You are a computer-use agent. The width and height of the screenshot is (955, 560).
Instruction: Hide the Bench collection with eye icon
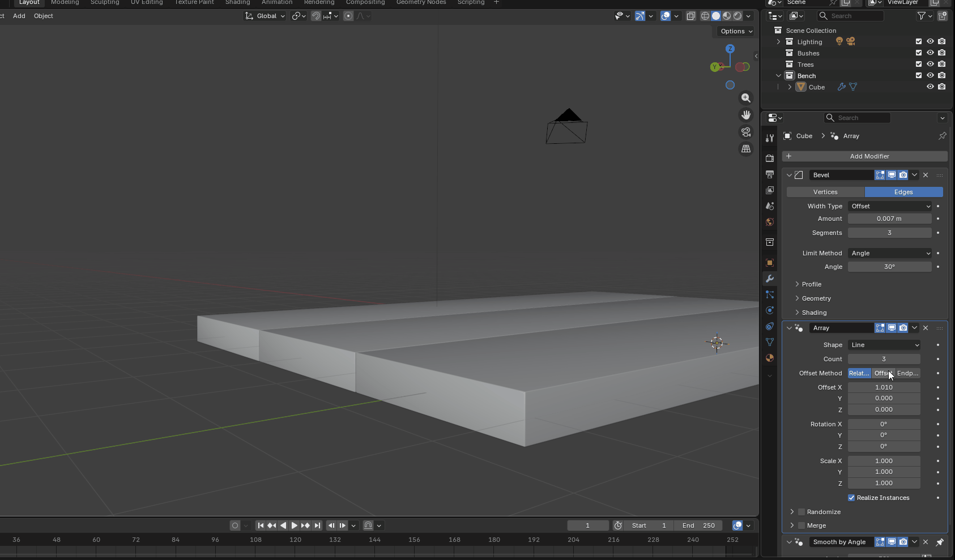930,75
